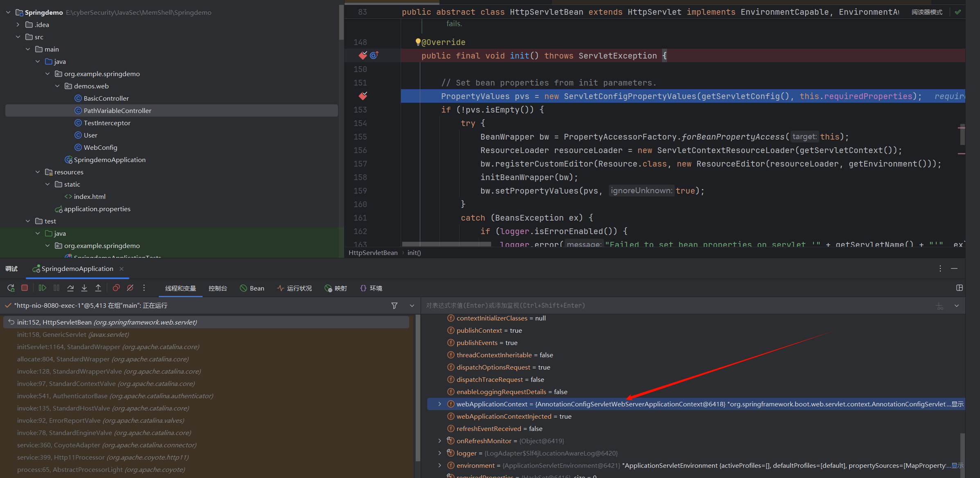This screenshot has height=478, width=980.
Task: Open the thread selector dropdown arrow
Action: (x=412, y=306)
